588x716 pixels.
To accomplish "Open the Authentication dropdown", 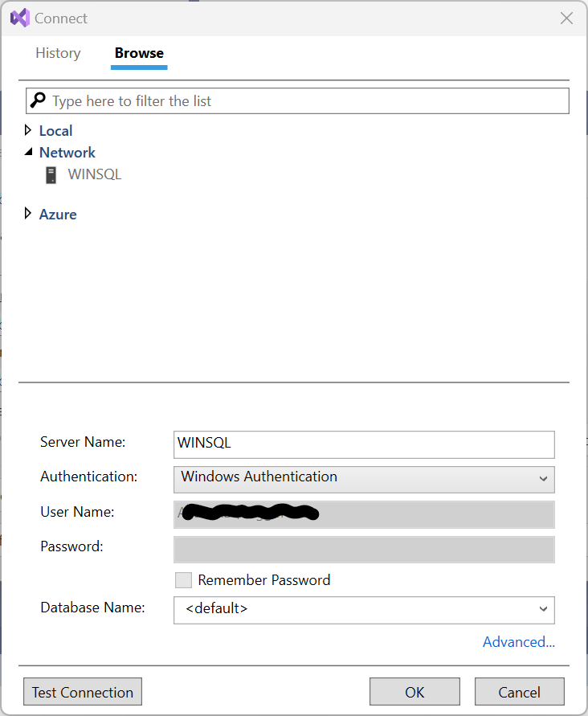I will pyautogui.click(x=363, y=479).
